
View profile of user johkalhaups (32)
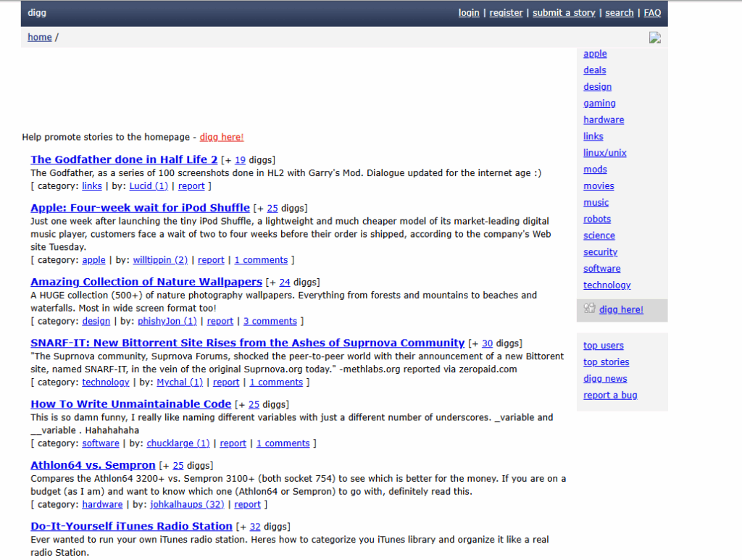click(187, 504)
